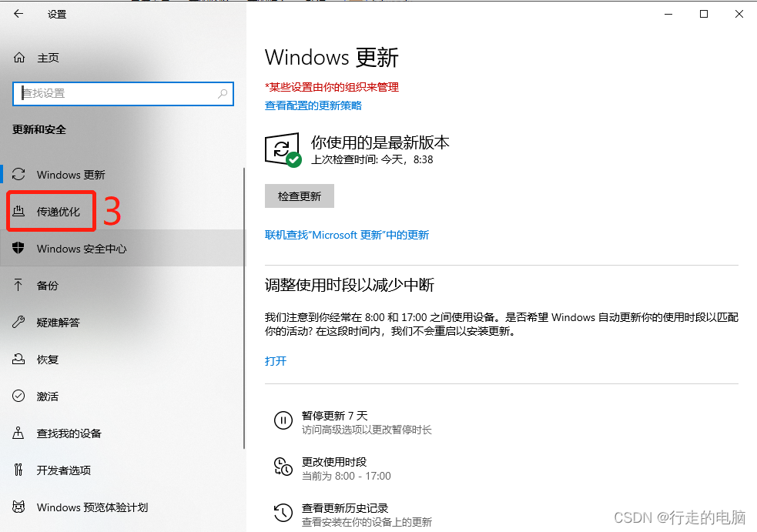Click the Windows 预览体验计划 cat icon

(18, 507)
